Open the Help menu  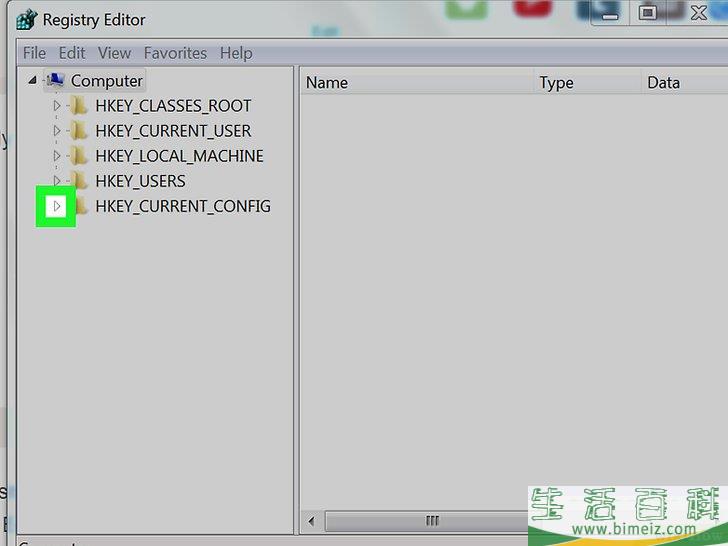[x=236, y=53]
